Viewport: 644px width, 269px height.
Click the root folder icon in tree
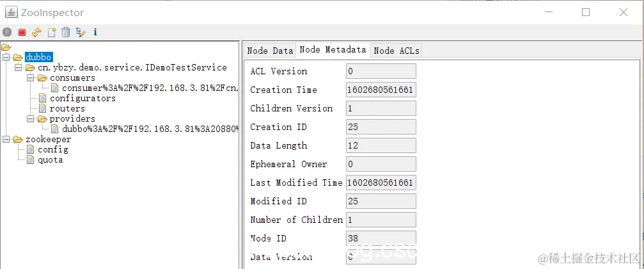(x=6, y=47)
